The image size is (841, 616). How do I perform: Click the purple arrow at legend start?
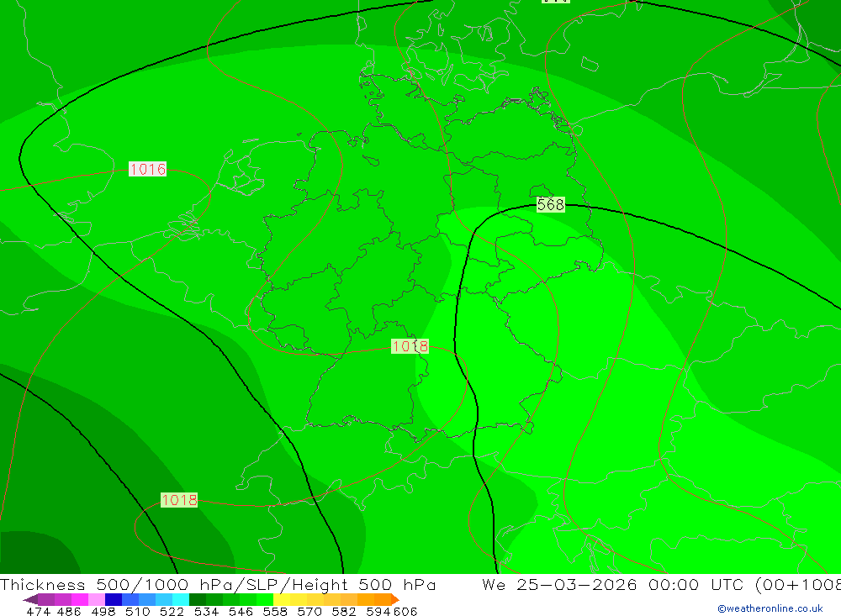click(x=30, y=599)
